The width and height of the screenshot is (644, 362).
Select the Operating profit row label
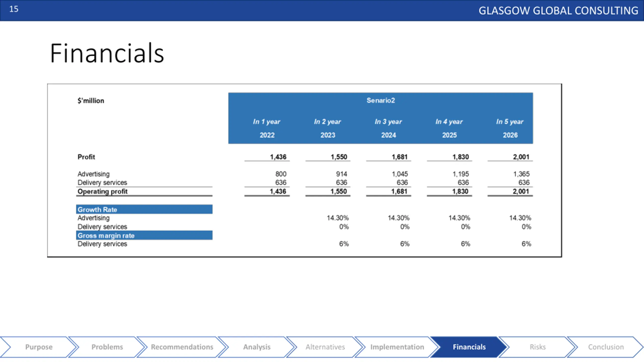coord(102,191)
